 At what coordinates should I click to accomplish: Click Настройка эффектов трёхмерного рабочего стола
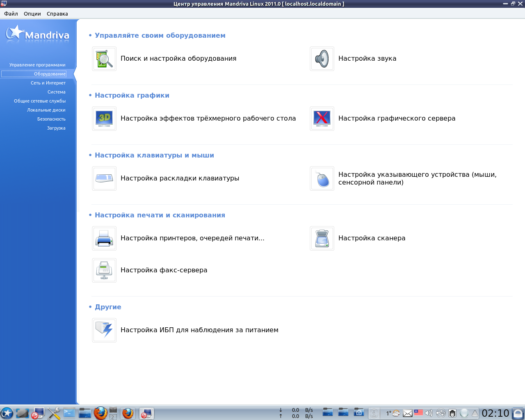tap(208, 119)
